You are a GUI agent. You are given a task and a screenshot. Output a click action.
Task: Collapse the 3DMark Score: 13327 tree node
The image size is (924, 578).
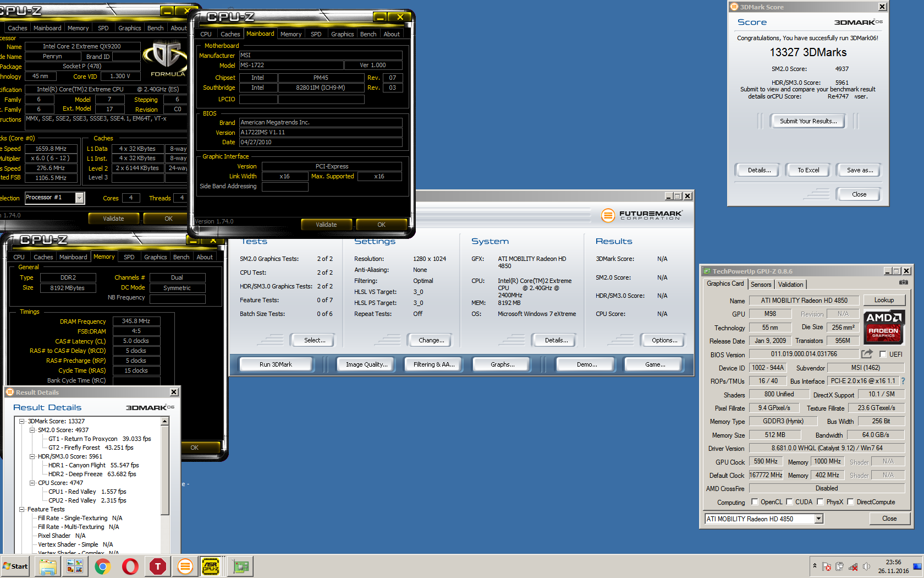point(22,421)
